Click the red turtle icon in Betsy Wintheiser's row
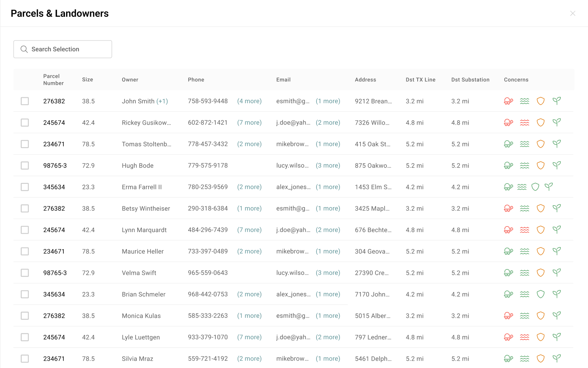This screenshot has width=588, height=368. tap(508, 208)
